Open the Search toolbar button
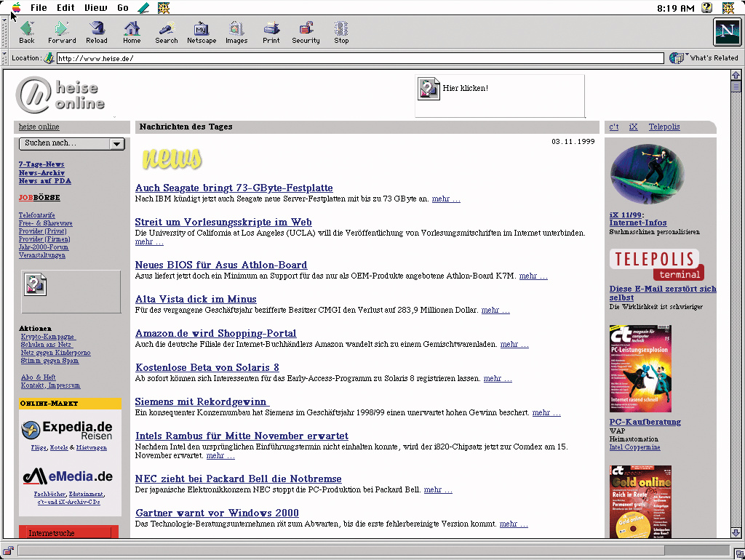This screenshot has height=560, width=745. coord(166,32)
